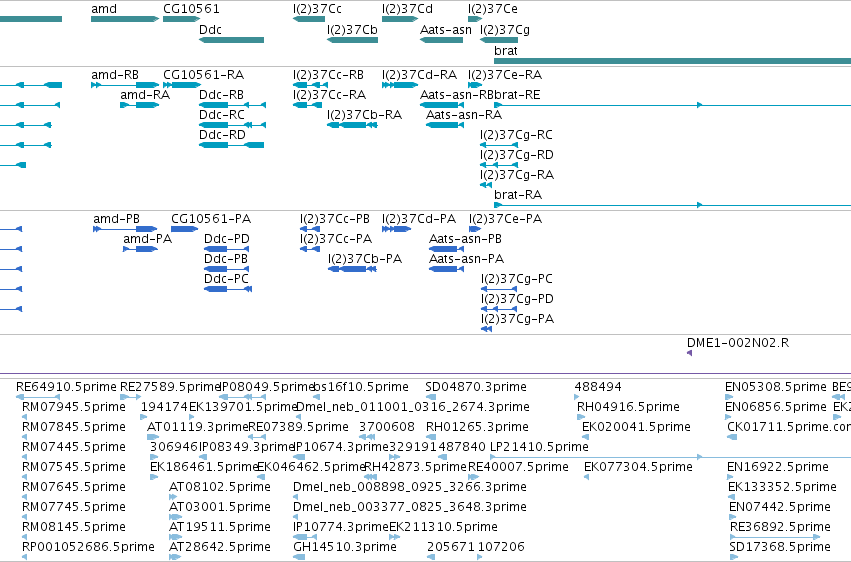
Task: Select transcript Ddc-RB
Action: coord(232,105)
